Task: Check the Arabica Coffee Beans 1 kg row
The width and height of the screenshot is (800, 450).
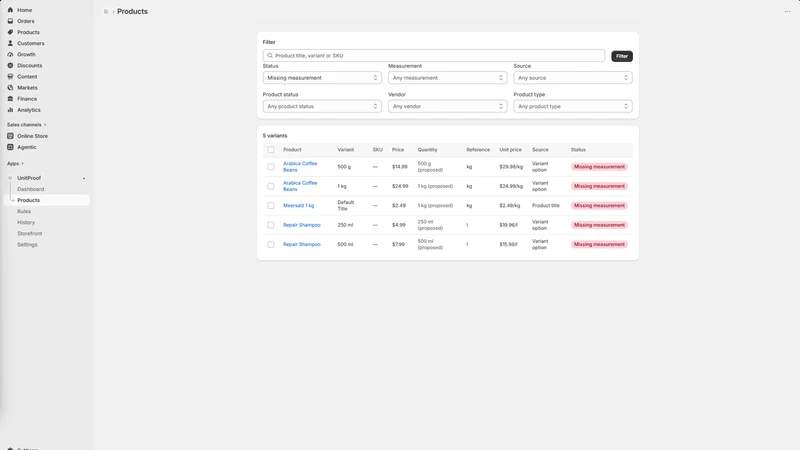Action: (x=271, y=186)
